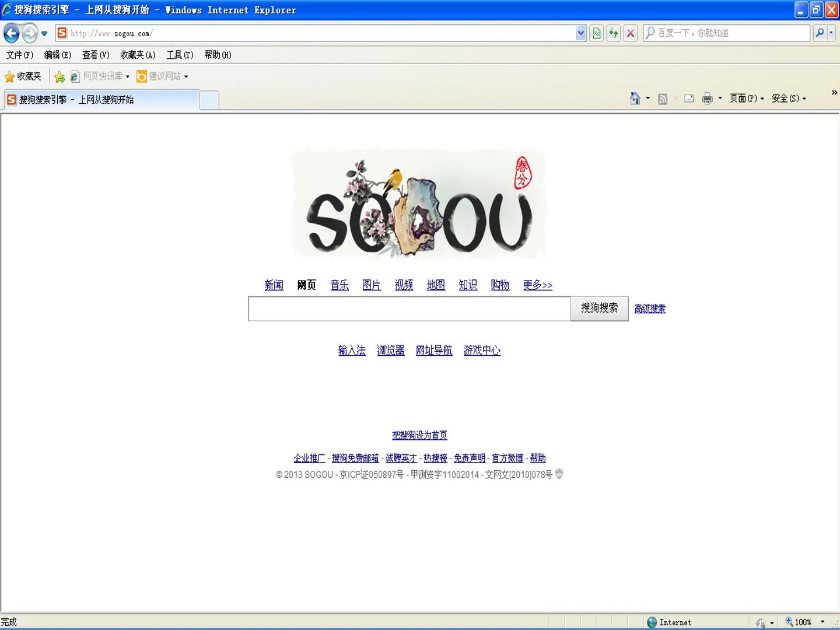Screen dimensions: 840x630
Task: Click the shield badge icon after copyright text
Action: [x=559, y=474]
